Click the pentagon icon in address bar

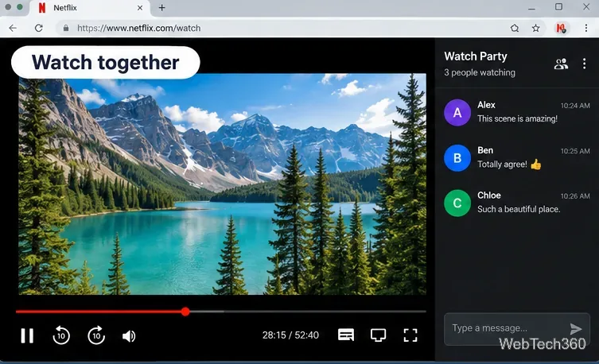tap(515, 28)
